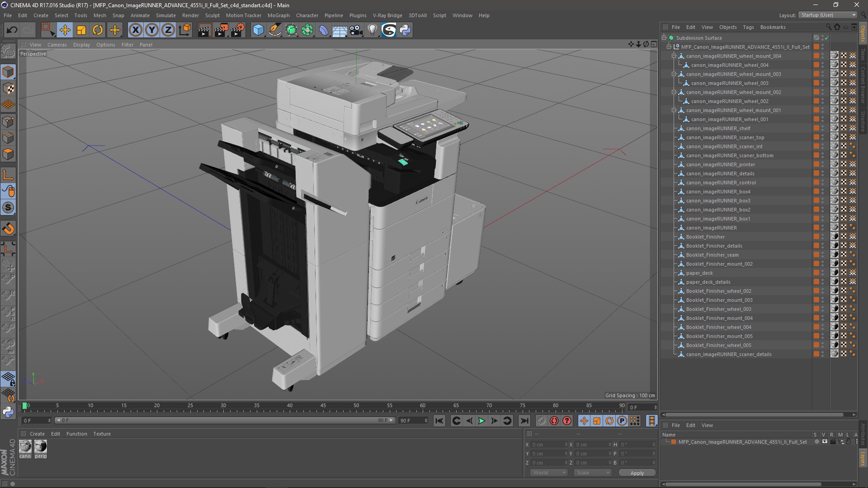Screen dimensions: 868x488
Task: Click Record Active Objects keyframe button
Action: (541, 421)
